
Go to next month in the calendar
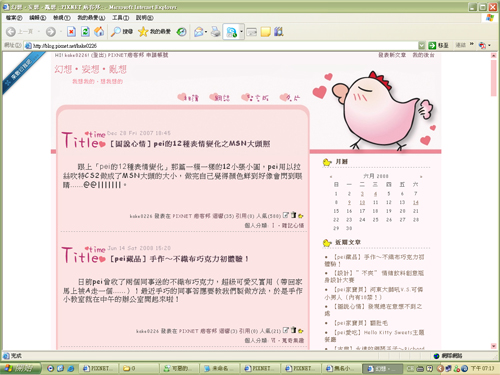tap(421, 177)
